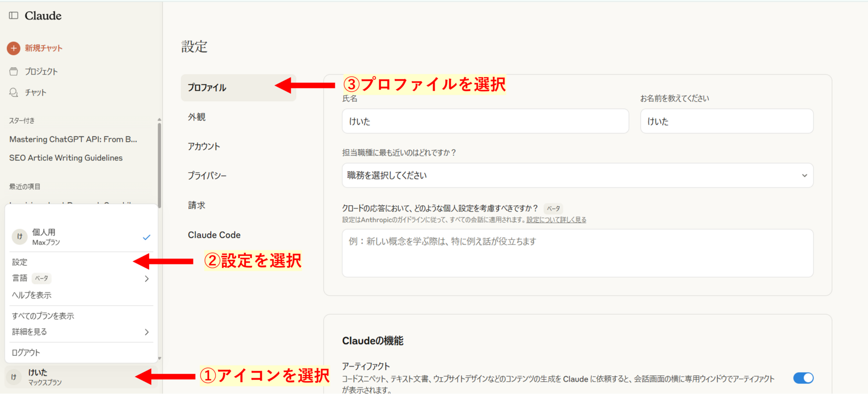The image size is (868, 396).
Task: Expand the 詳細を見る submenu chevron
Action: click(146, 332)
